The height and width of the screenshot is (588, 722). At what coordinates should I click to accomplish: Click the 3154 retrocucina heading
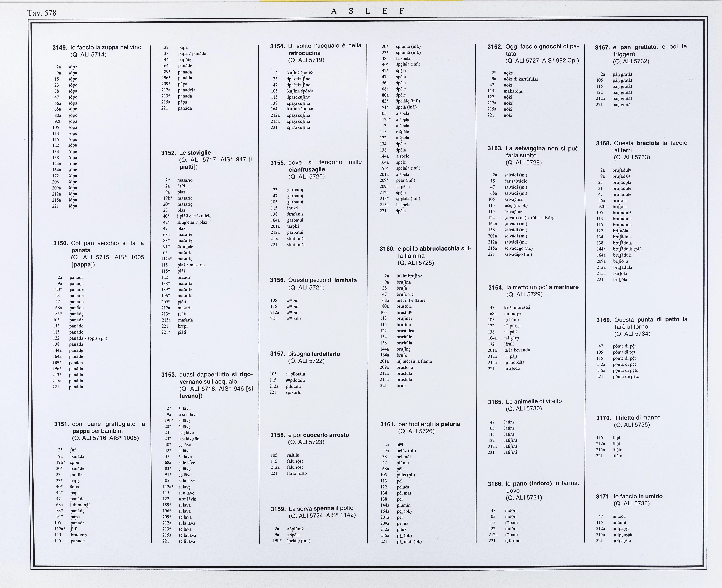316,53
